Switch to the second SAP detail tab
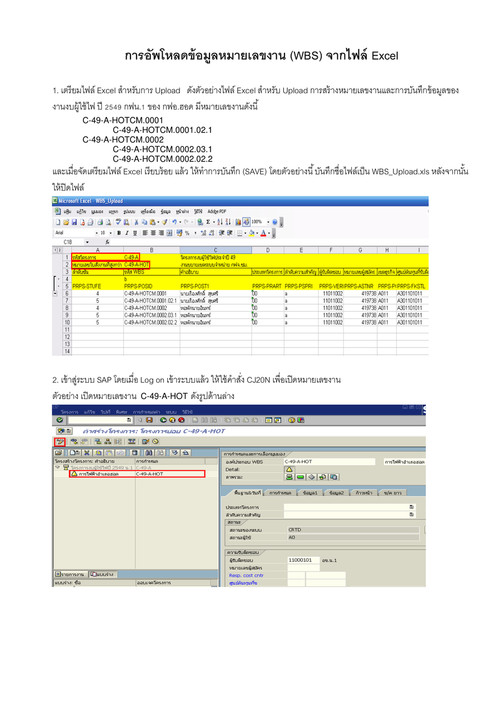This screenshot has height=708, width=500. [x=280, y=493]
